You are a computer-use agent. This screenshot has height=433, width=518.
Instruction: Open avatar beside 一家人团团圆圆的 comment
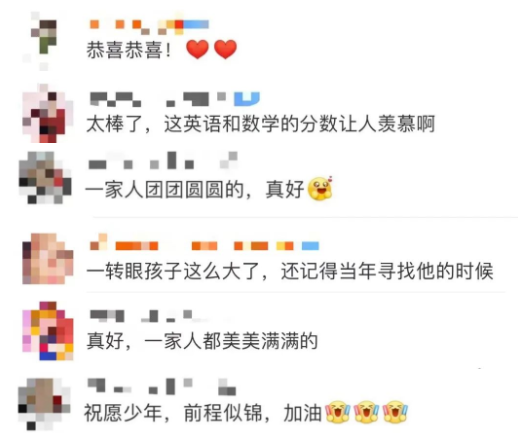pyautogui.click(x=45, y=178)
